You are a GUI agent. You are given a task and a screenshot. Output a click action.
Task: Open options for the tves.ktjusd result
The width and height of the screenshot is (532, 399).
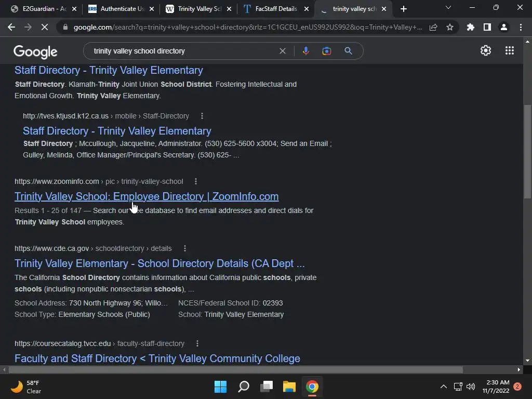click(x=202, y=116)
